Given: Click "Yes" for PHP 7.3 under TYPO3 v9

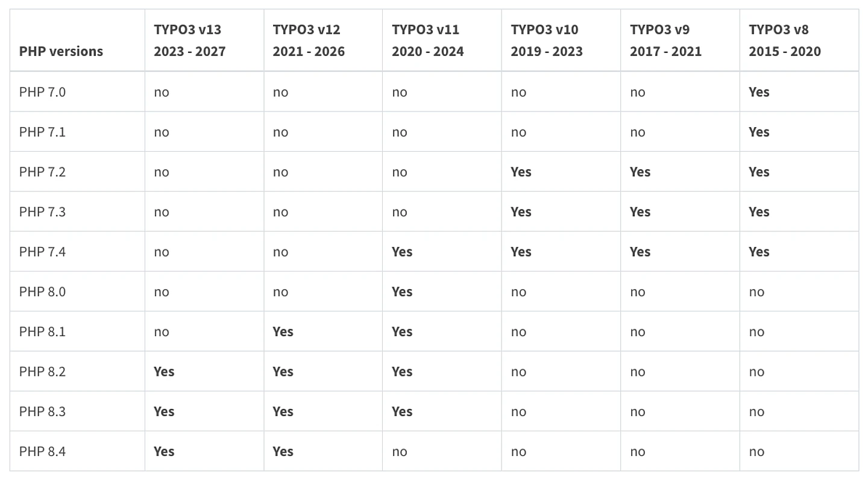Looking at the screenshot, I should tap(640, 212).
